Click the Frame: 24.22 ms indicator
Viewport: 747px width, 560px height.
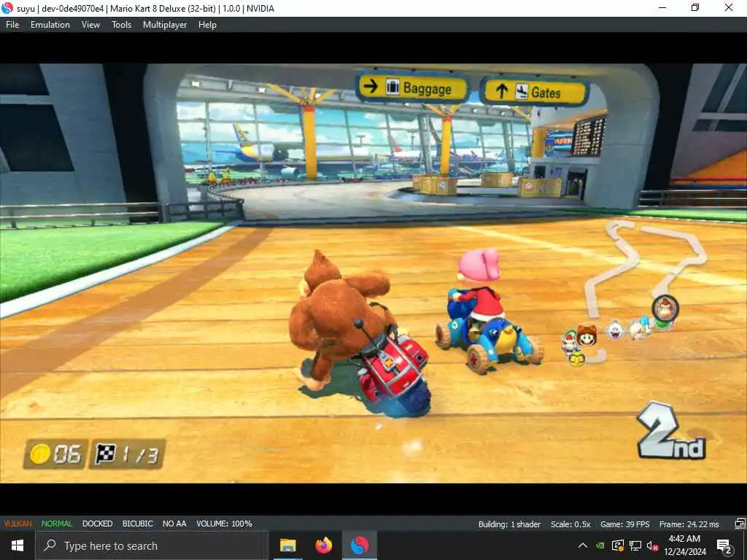pyautogui.click(x=689, y=524)
